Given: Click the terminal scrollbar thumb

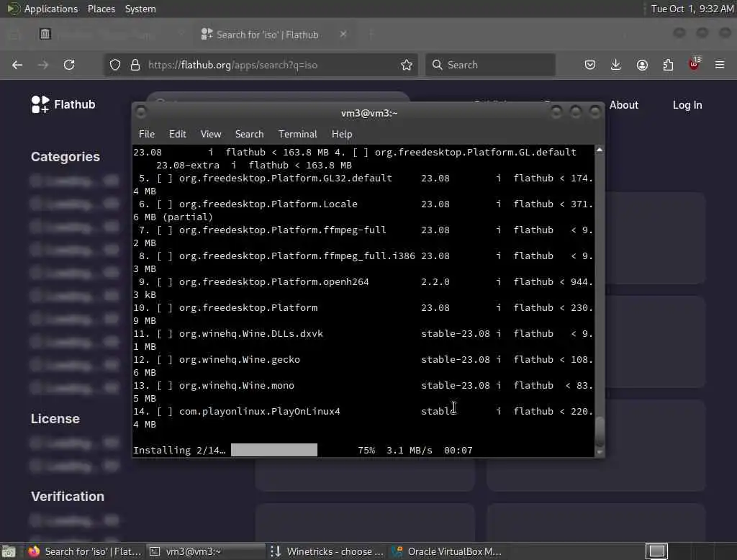Looking at the screenshot, I should pyautogui.click(x=600, y=430).
